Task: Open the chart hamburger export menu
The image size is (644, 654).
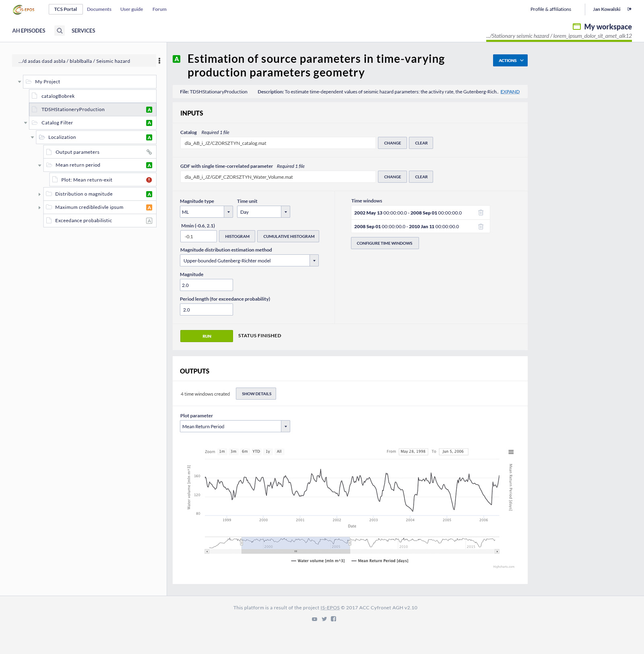Action: point(511,452)
